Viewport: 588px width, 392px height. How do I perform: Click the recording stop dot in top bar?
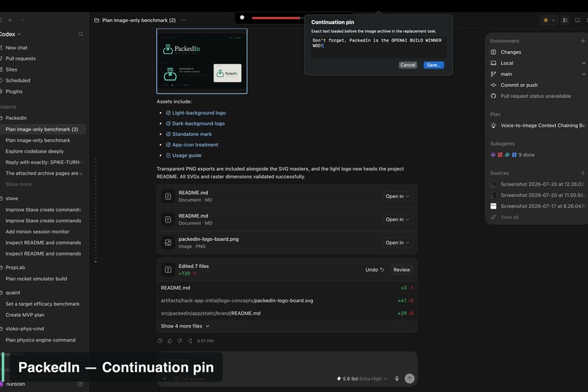[242, 18]
